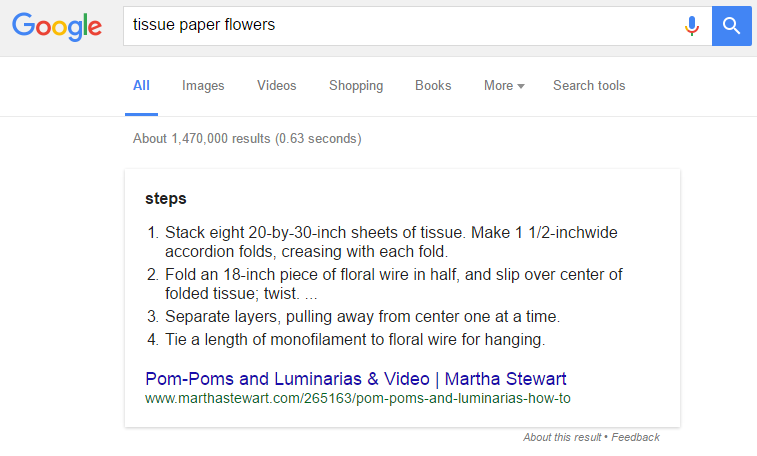Expand the More dropdown menu

504,86
